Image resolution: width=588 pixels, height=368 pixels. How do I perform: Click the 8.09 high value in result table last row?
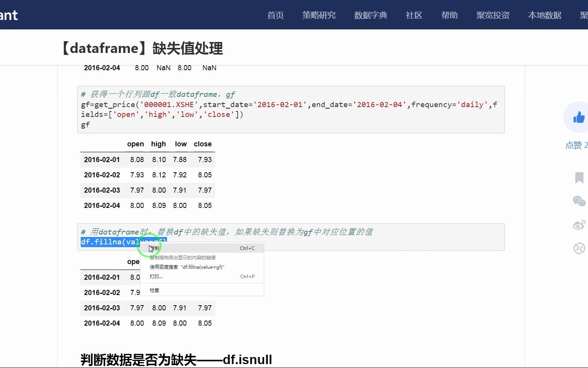coord(159,323)
